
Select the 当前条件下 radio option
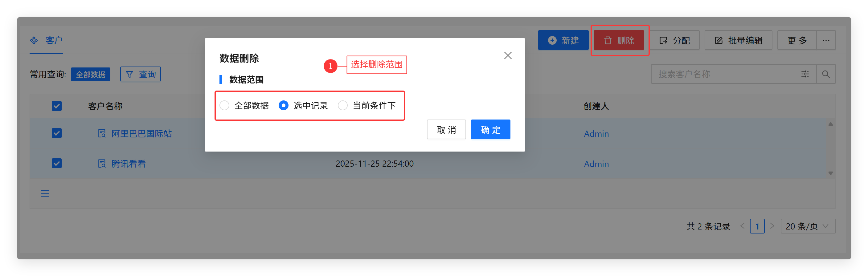click(x=343, y=106)
